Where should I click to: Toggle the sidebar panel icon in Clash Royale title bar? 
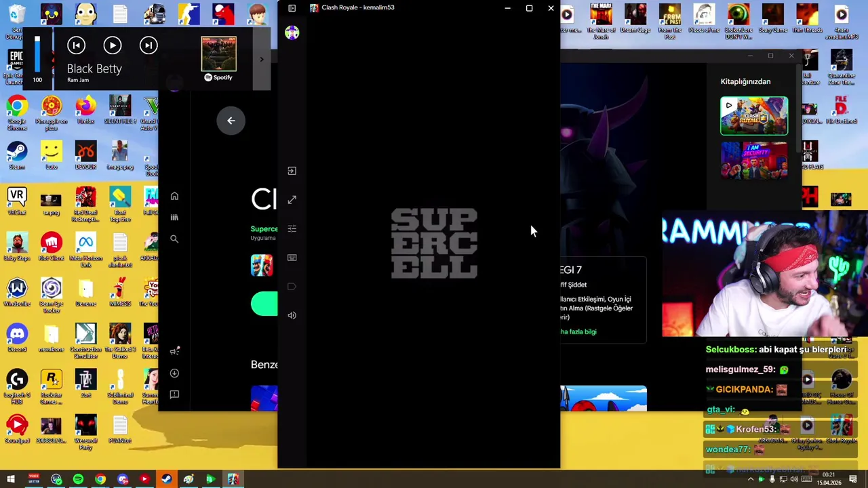[x=292, y=8]
